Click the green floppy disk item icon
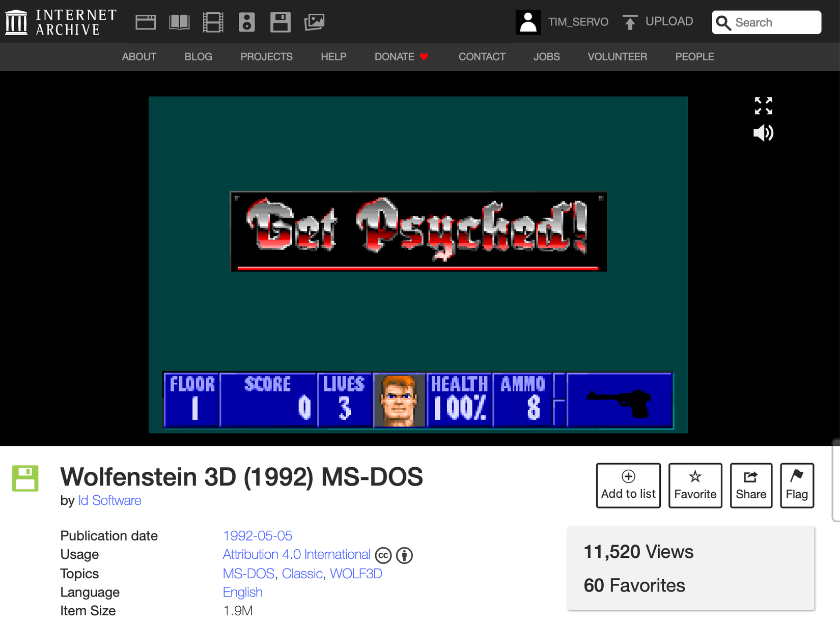The image size is (840, 625). [25, 478]
